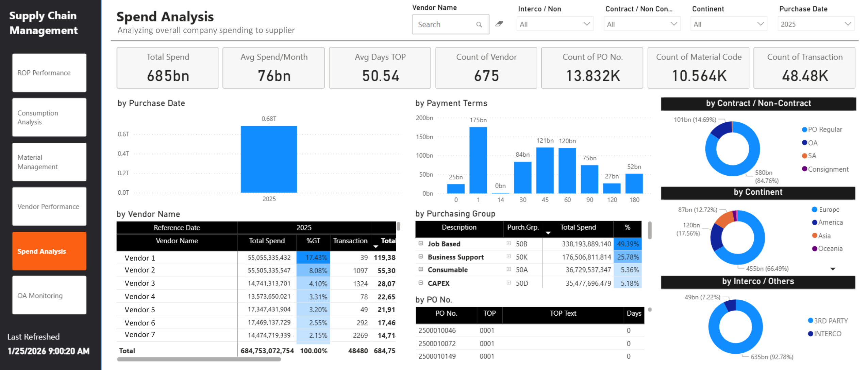This screenshot has width=868, height=370.
Task: Sort by %GT column header
Action: pos(313,241)
